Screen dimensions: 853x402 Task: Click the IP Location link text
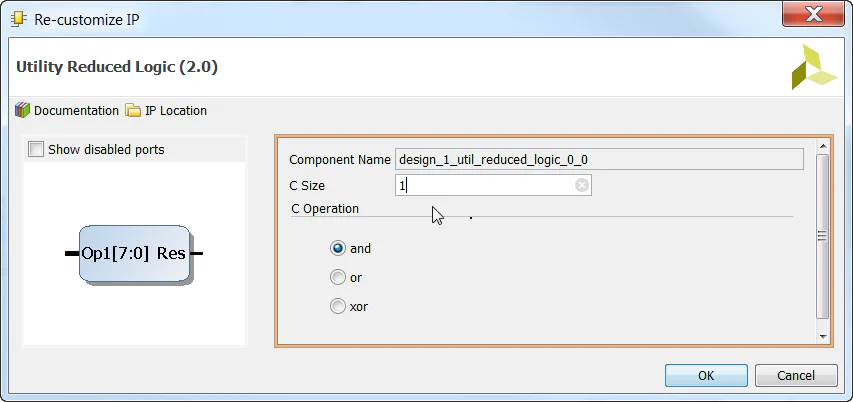176,110
